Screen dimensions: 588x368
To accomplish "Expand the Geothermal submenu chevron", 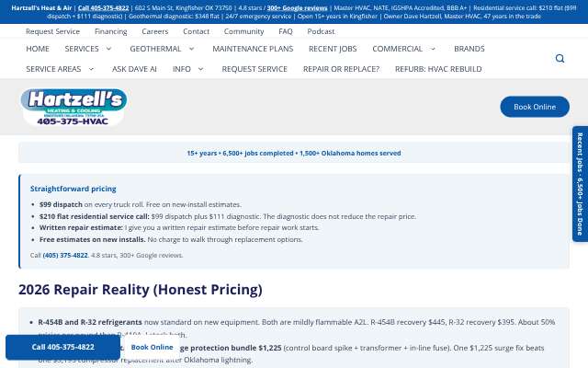I will [x=192, y=49].
